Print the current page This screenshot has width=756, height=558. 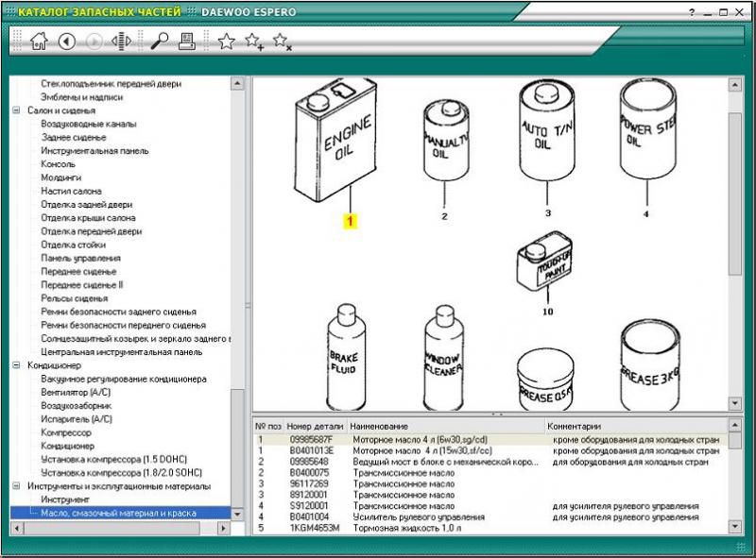186,41
